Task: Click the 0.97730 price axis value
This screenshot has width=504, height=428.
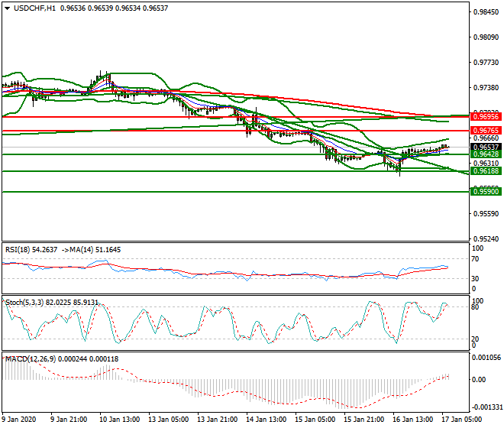Action: (x=486, y=63)
